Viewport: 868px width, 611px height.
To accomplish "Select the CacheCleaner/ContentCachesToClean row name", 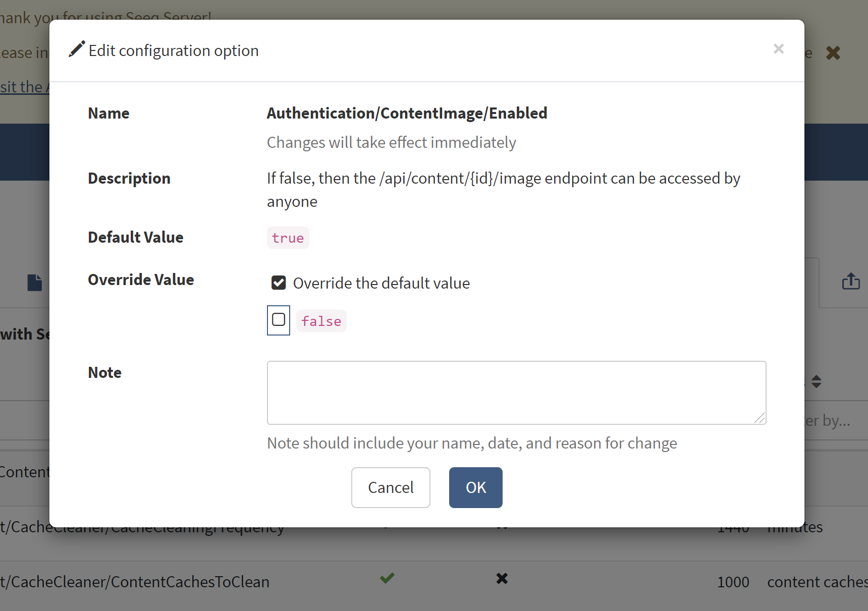I will [136, 582].
